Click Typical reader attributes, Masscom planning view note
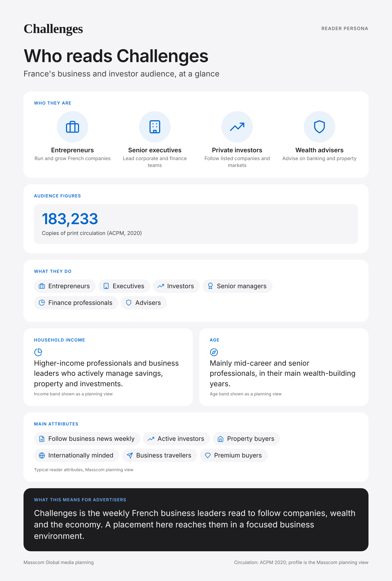The height and width of the screenshot is (581, 392). coord(84,470)
